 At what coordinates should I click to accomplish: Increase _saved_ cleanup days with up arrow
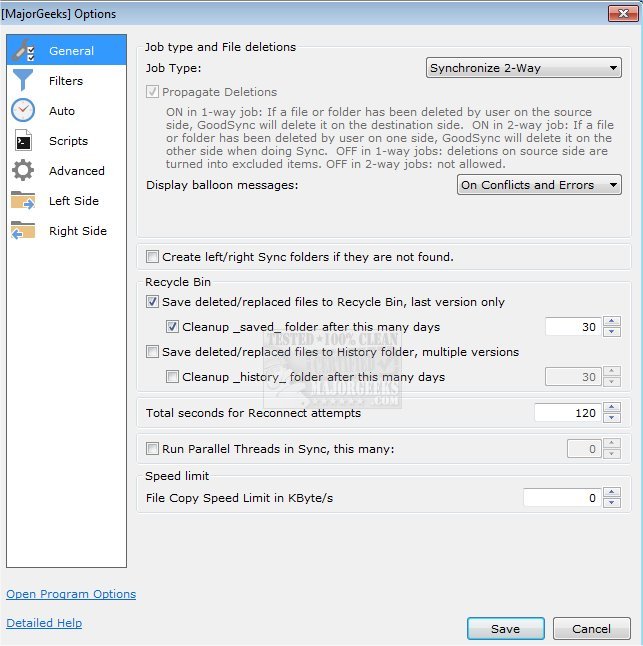(612, 321)
